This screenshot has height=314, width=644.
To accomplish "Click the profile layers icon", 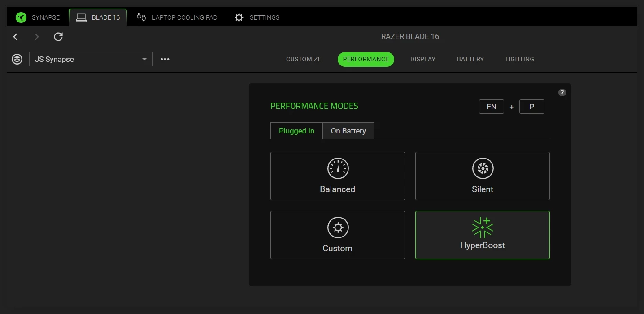I will 17,59.
